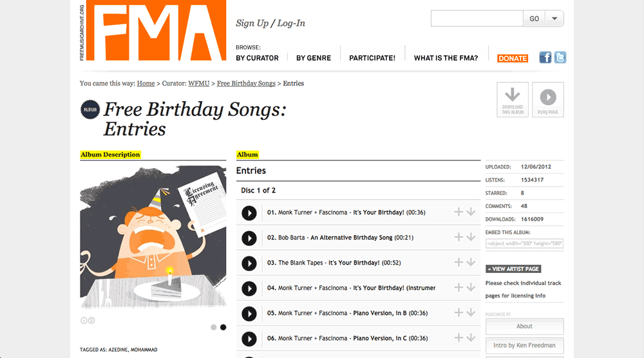Click the orange Donate button
Screen dimensions: 644x358
[x=513, y=58]
